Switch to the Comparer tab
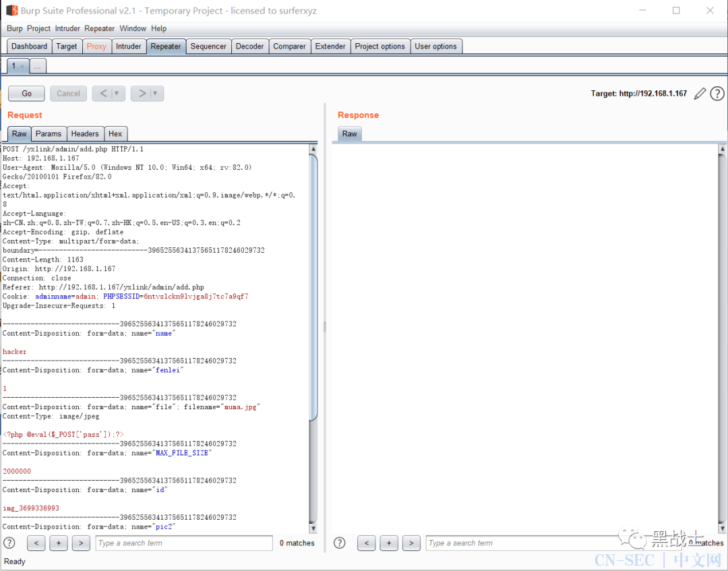The width and height of the screenshot is (728, 571). pyautogui.click(x=289, y=47)
